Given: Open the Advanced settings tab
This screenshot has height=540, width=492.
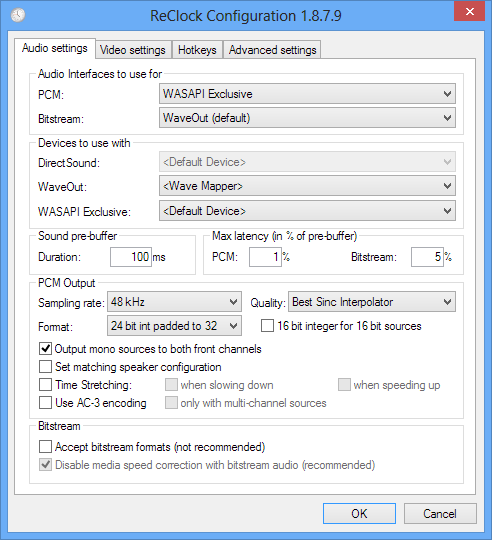Looking at the screenshot, I should tap(272, 50).
